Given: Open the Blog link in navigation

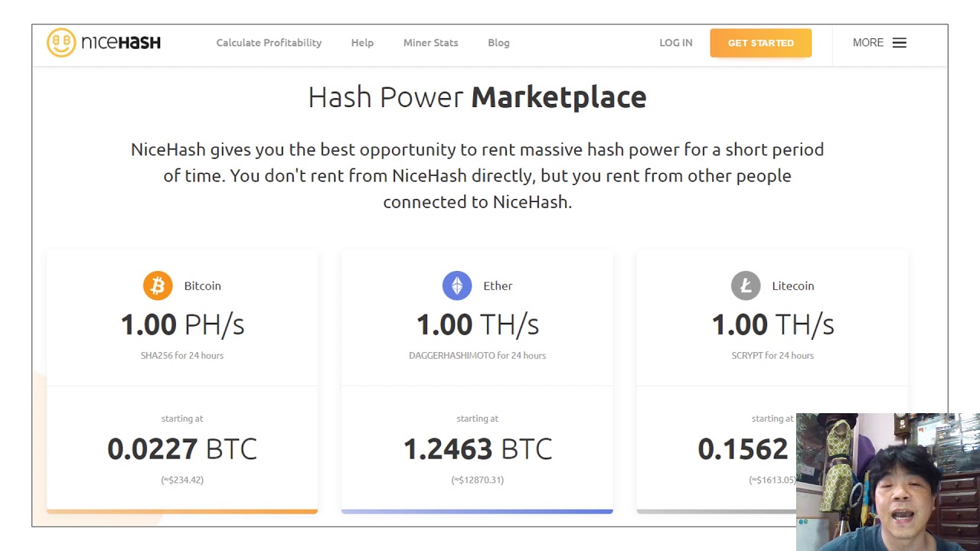Looking at the screenshot, I should coord(498,43).
